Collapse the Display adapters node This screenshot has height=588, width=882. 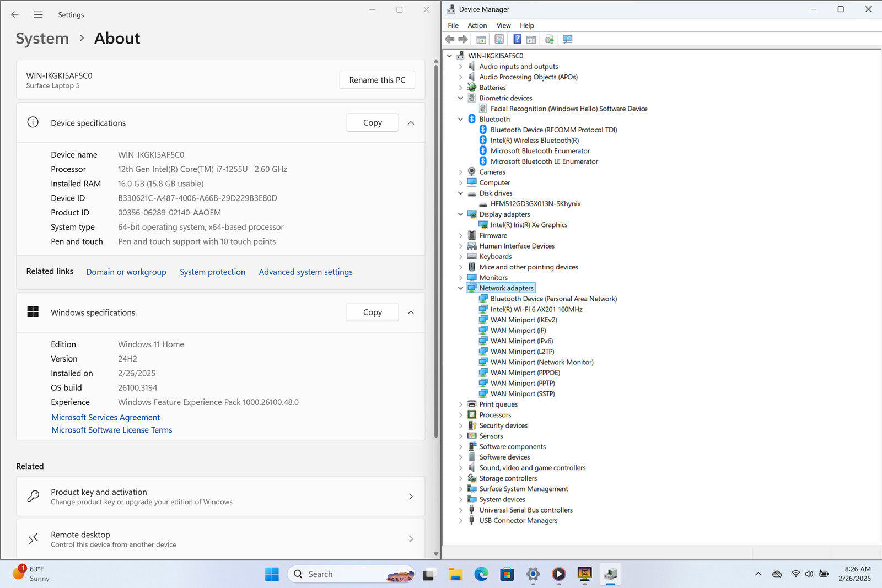461,214
